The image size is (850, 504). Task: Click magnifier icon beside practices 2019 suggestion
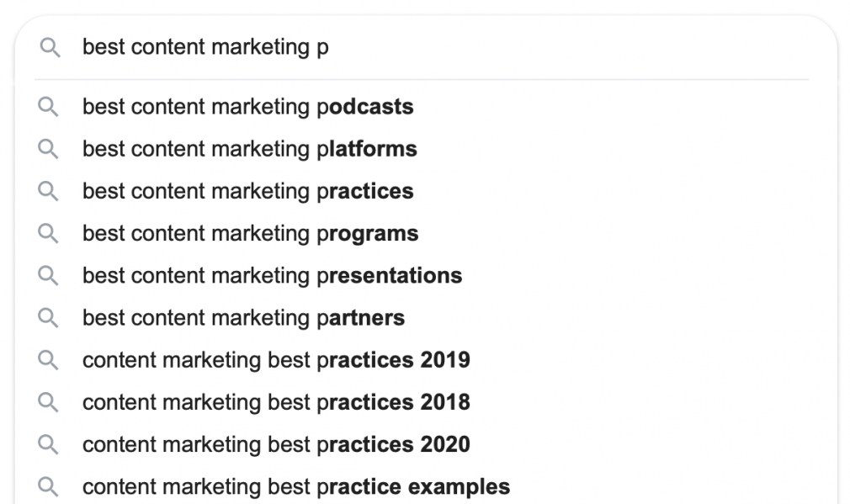pos(48,360)
